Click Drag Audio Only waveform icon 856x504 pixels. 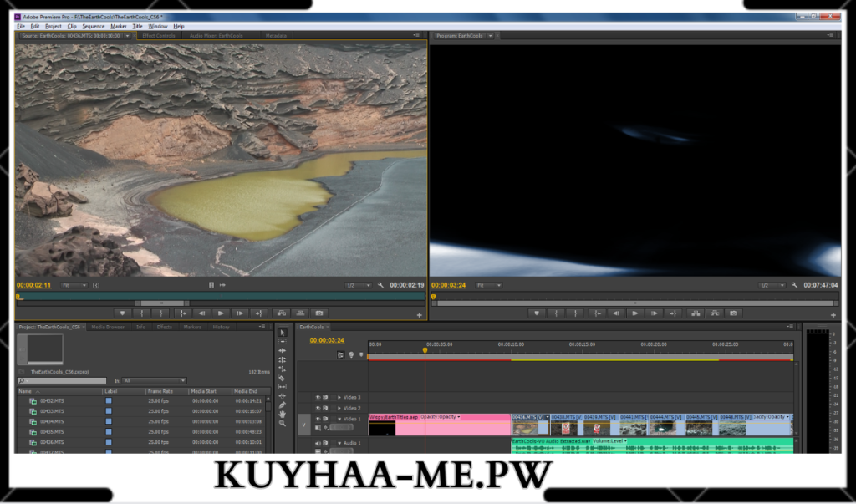coord(222,285)
